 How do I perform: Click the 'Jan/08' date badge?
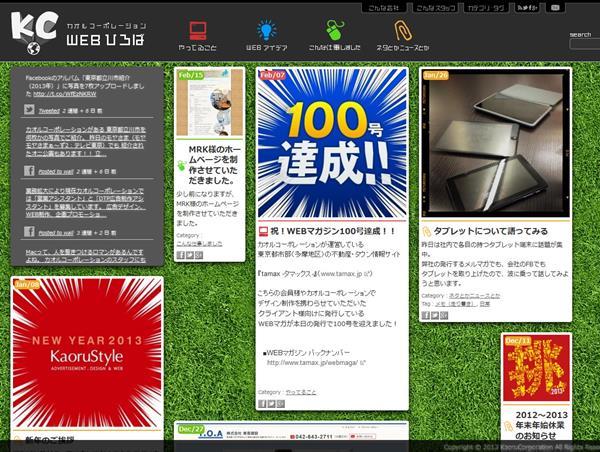[26, 284]
